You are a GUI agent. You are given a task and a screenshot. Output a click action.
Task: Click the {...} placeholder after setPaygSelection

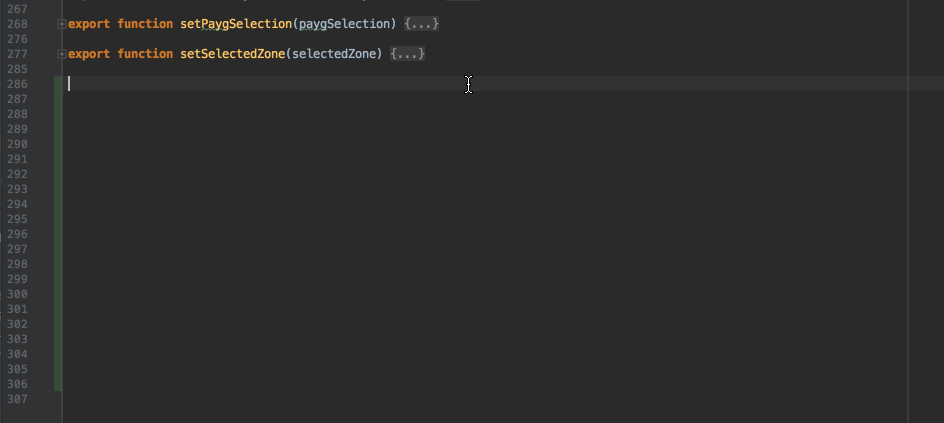pos(421,23)
